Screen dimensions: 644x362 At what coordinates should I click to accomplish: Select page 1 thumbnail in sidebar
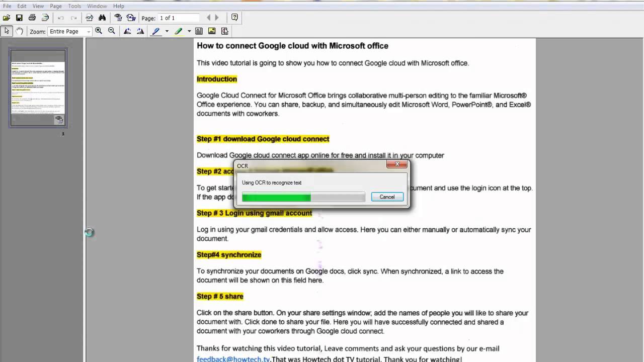click(x=38, y=87)
